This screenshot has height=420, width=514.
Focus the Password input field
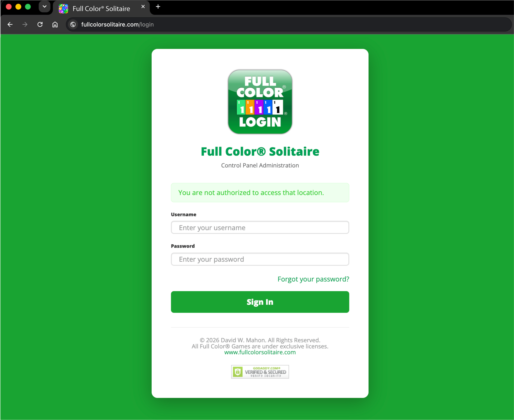(260, 259)
